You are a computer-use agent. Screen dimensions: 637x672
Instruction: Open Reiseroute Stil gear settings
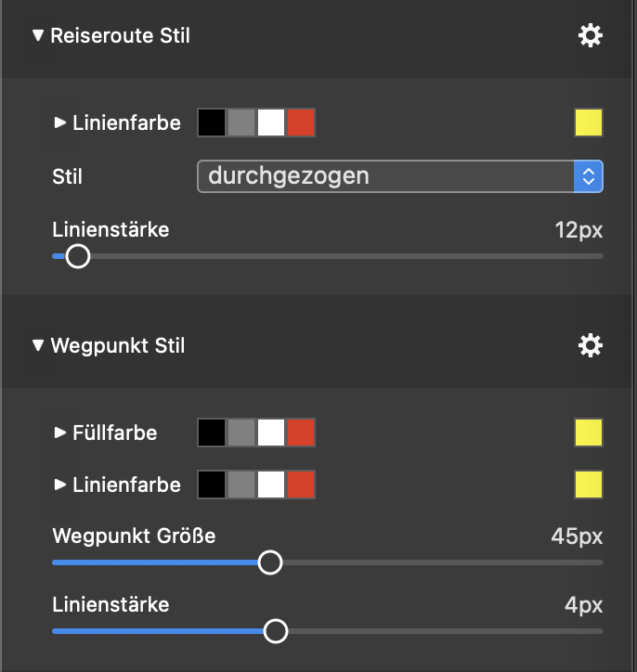(x=590, y=36)
